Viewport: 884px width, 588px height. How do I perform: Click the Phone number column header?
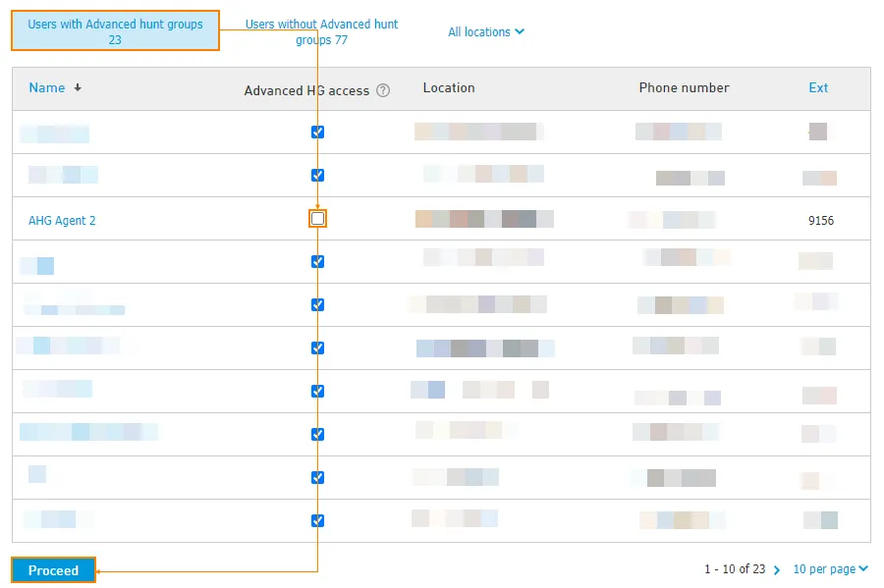[x=684, y=88]
